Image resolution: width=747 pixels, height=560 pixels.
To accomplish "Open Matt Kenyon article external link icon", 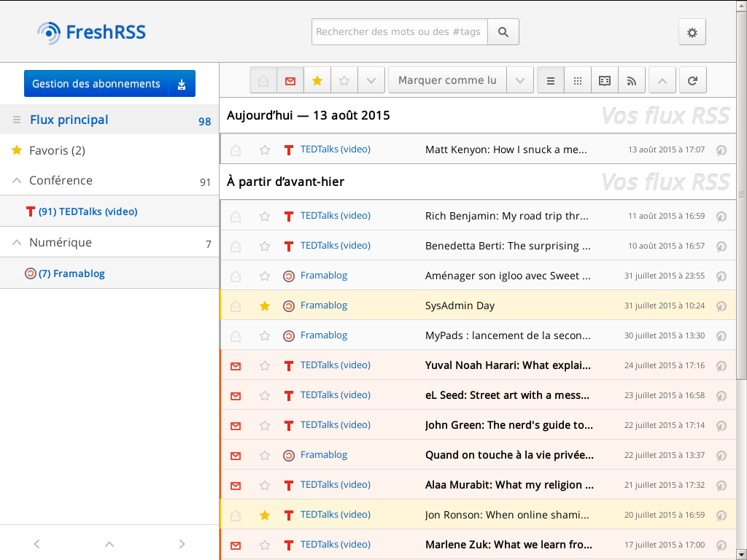I will tap(721, 150).
